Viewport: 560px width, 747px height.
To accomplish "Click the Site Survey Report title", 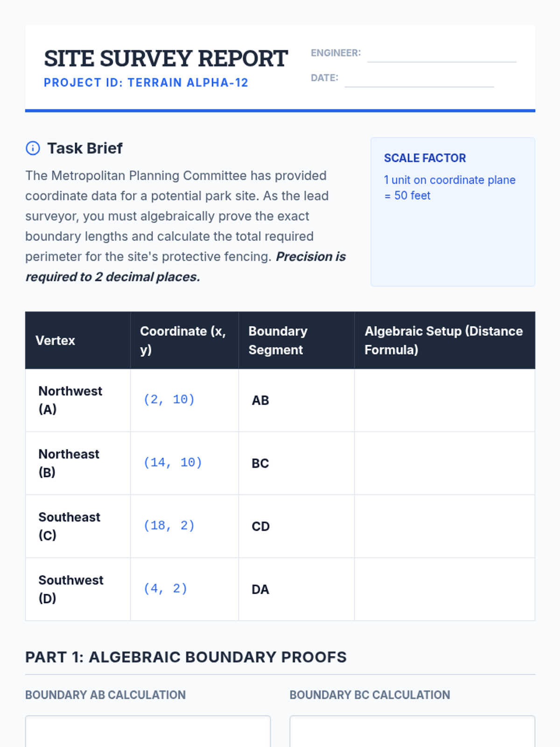I will pos(166,59).
